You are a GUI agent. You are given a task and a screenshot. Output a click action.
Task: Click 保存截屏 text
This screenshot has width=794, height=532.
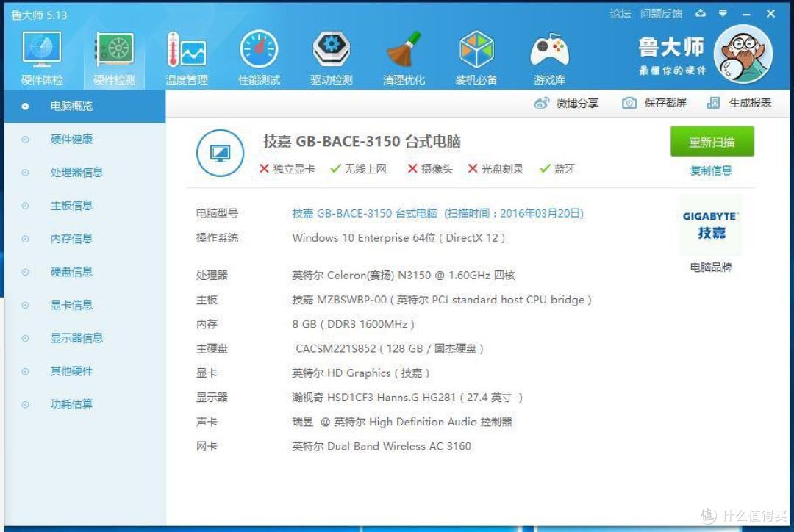(665, 104)
